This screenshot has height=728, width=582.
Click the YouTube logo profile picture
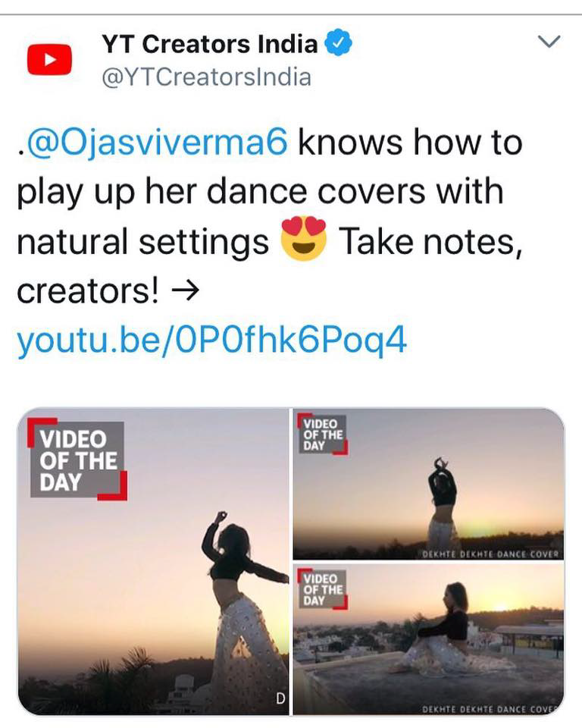click(x=49, y=60)
